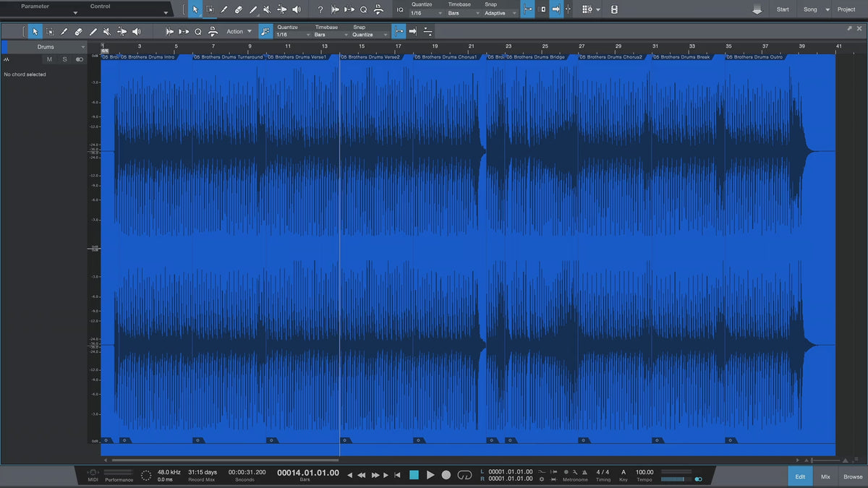868x488 pixels.
Task: Open the Project page button
Action: pyautogui.click(x=846, y=9)
